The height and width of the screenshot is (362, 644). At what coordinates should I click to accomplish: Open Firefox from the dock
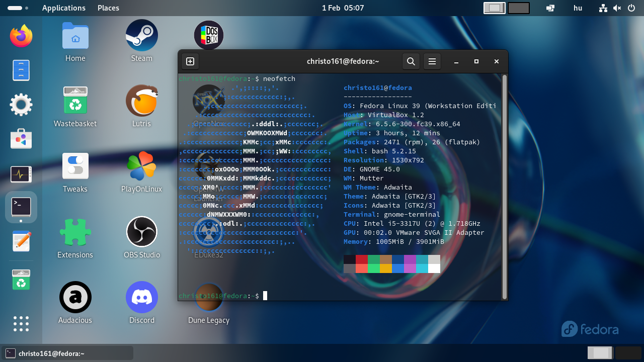[21, 36]
